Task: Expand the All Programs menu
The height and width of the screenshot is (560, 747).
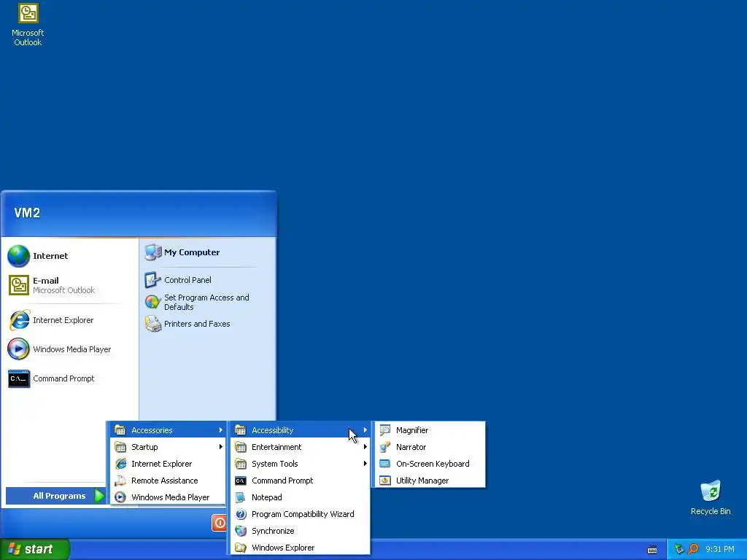Action: point(55,496)
